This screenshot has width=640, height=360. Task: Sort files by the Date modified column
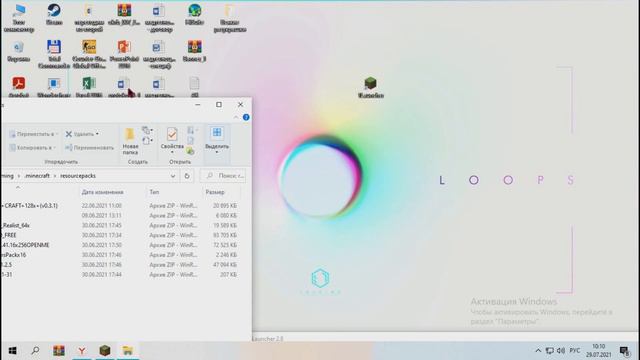click(102, 192)
